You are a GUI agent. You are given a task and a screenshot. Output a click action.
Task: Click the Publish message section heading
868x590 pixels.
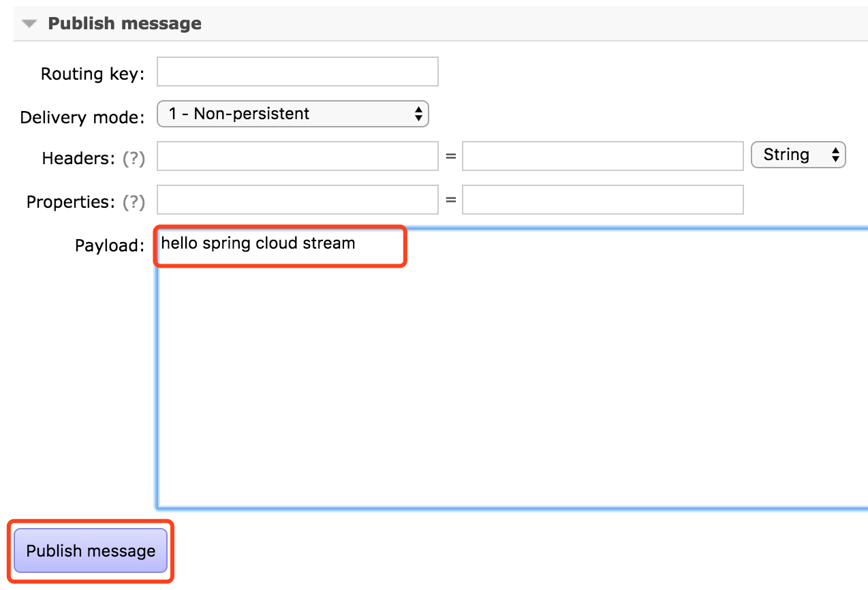(125, 23)
